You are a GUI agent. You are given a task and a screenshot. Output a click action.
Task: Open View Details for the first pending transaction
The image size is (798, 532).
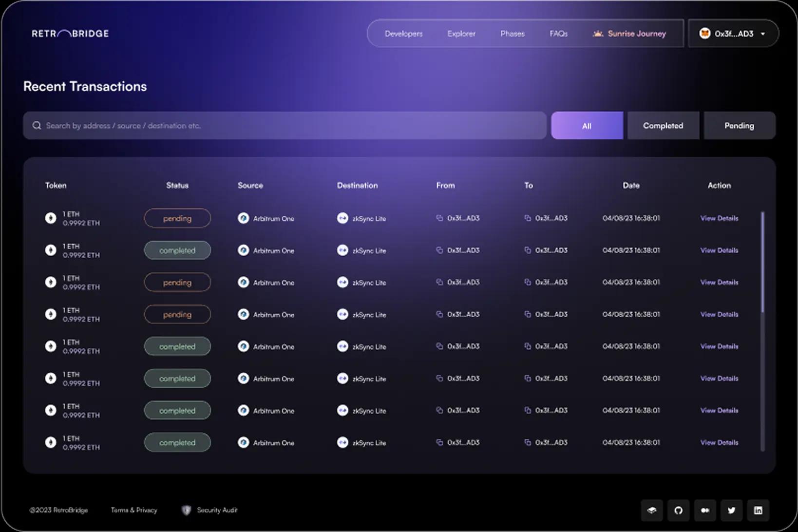coord(719,218)
